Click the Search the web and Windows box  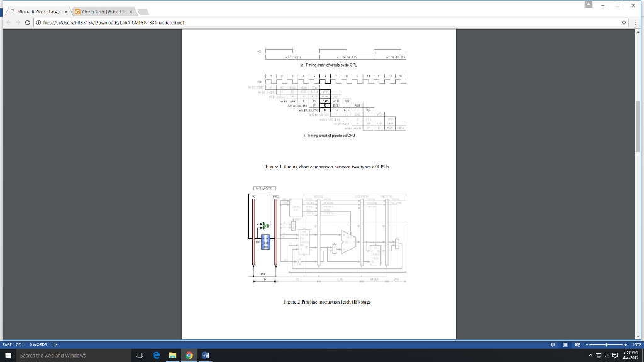63,355
